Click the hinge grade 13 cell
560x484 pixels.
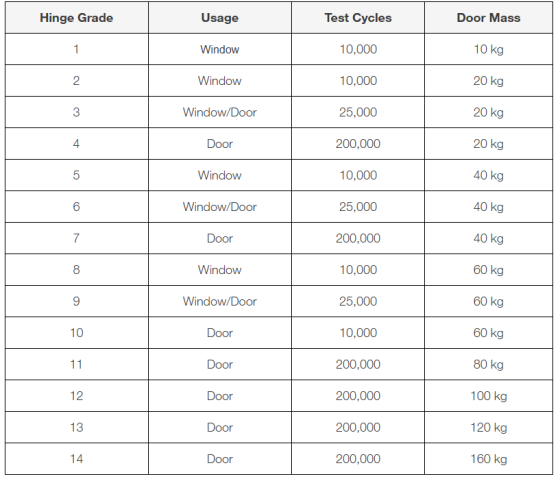(76, 427)
